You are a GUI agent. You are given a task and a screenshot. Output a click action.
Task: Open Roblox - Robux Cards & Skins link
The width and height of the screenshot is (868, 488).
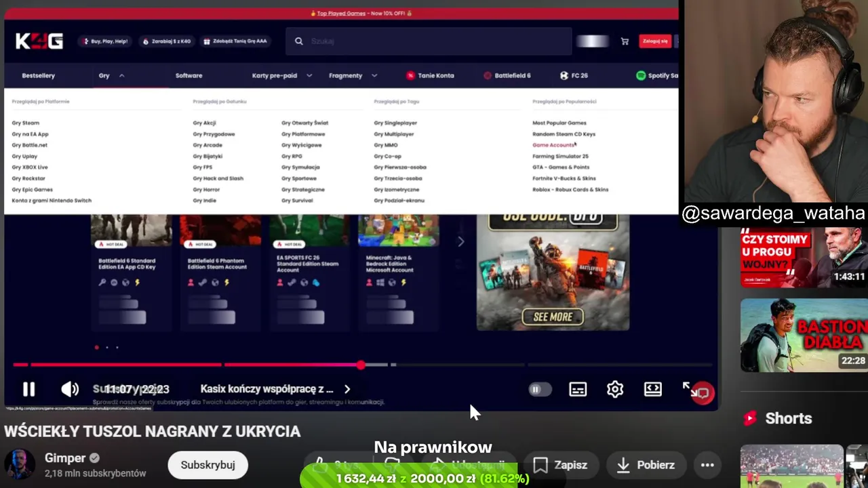pyautogui.click(x=570, y=190)
